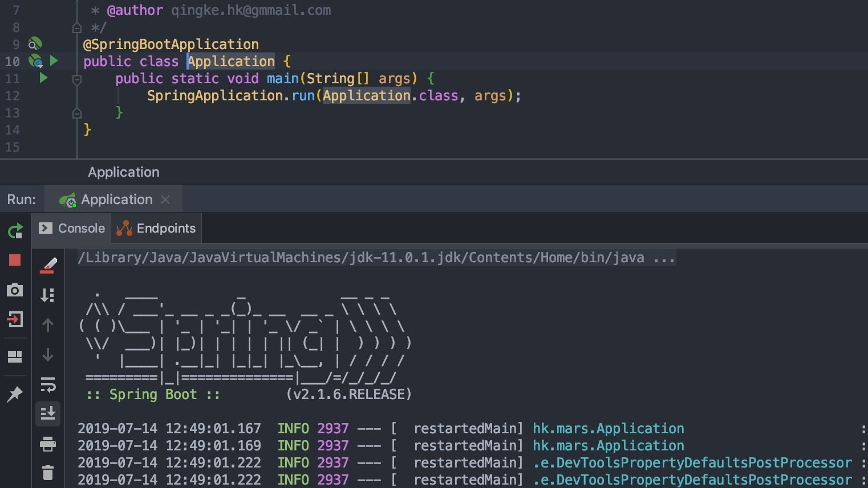Click the Exit icon with red arrow
Image resolution: width=868 pixels, height=488 pixels.
pyautogui.click(x=15, y=319)
